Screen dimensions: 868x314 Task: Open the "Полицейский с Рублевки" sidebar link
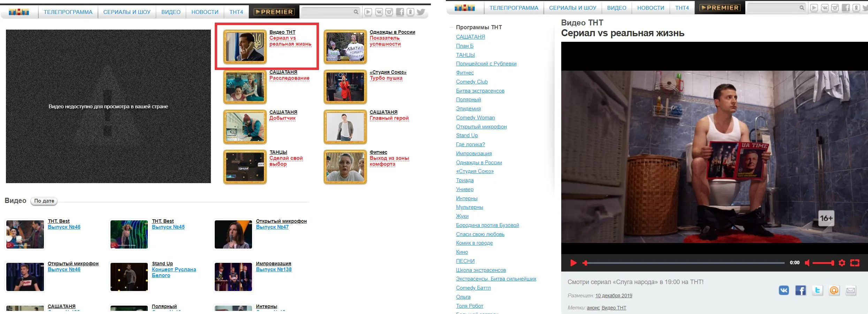tap(486, 64)
